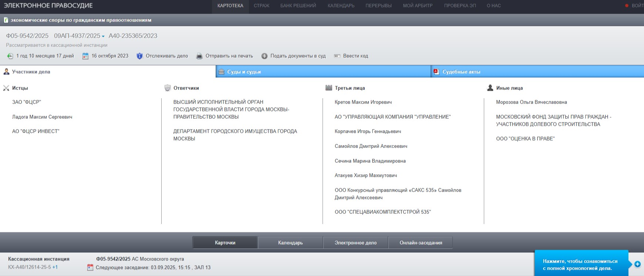Click the Календарь button in bottom bar

(290, 243)
